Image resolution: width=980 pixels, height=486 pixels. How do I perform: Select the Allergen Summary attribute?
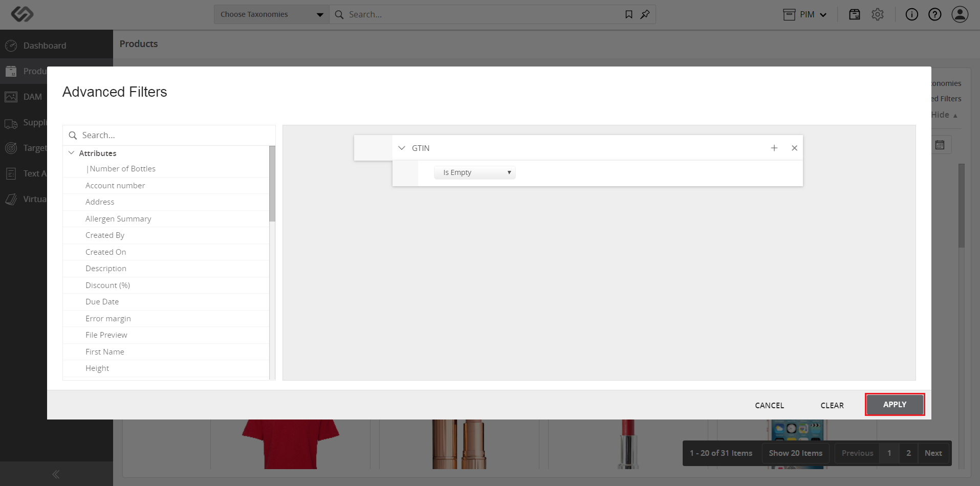[x=166, y=219]
